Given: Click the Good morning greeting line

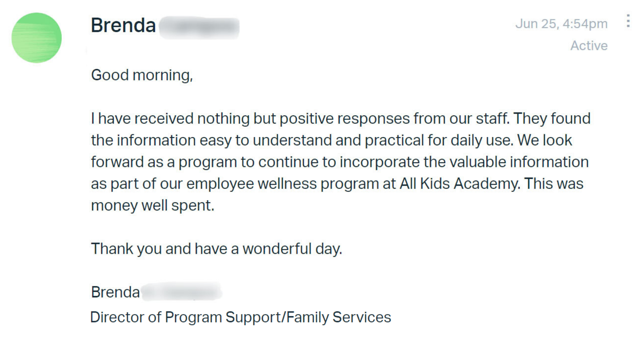Looking at the screenshot, I should [x=142, y=75].
